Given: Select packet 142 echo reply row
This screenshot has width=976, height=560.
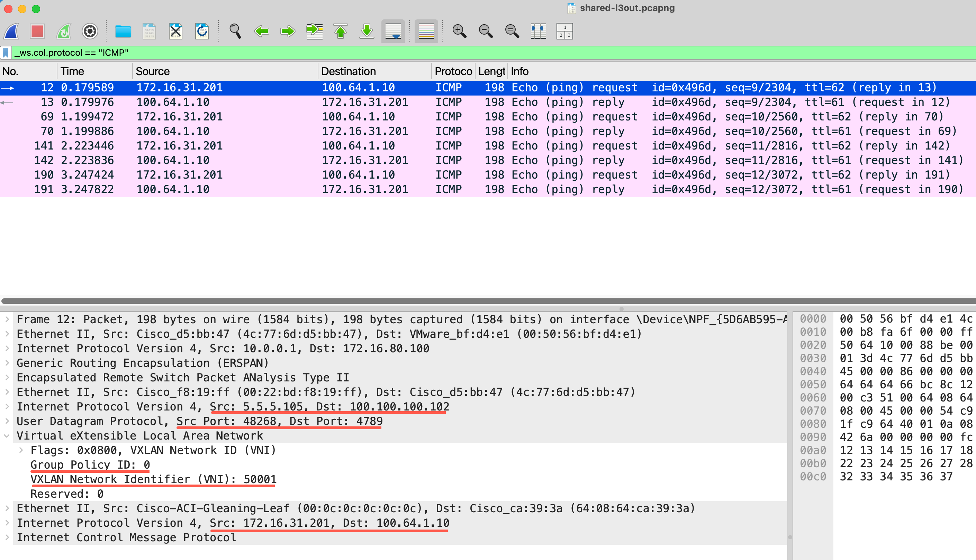Looking at the screenshot, I should pos(488,161).
